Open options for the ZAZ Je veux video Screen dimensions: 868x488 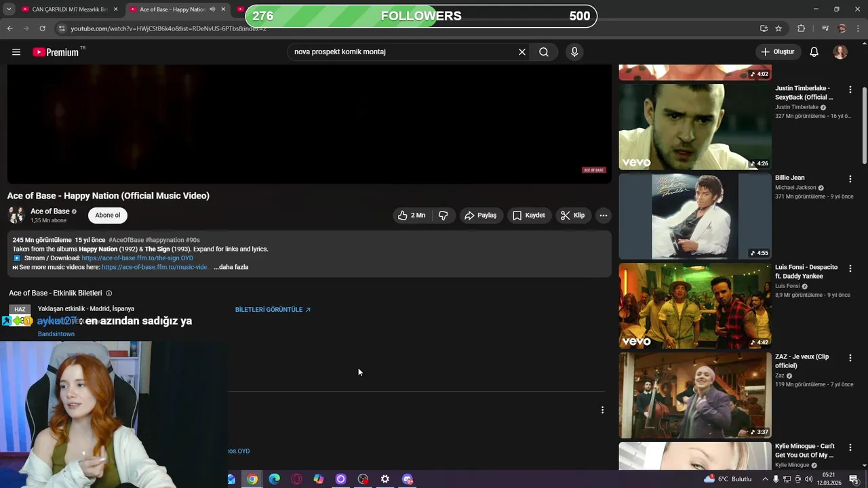pos(850,358)
